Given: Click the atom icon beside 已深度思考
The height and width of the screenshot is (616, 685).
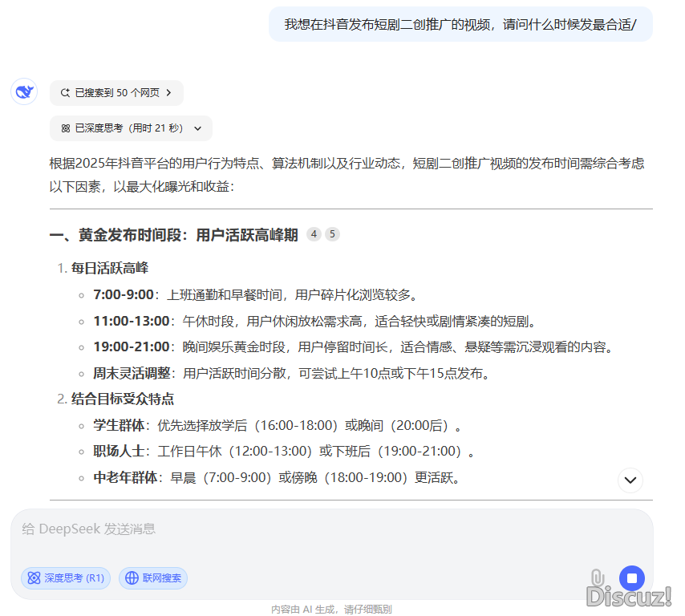Looking at the screenshot, I should coord(65,128).
